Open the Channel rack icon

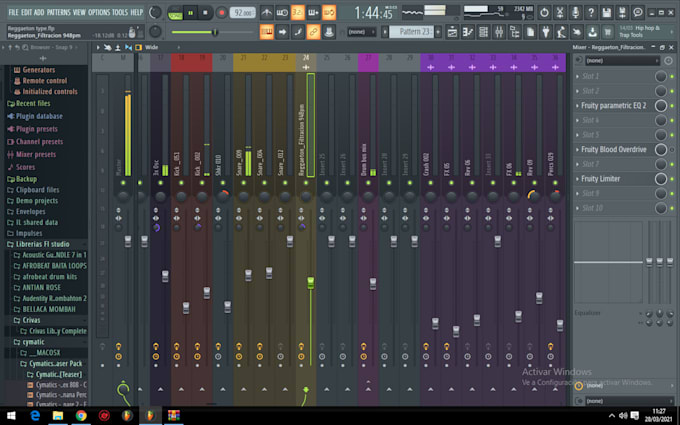[484, 32]
